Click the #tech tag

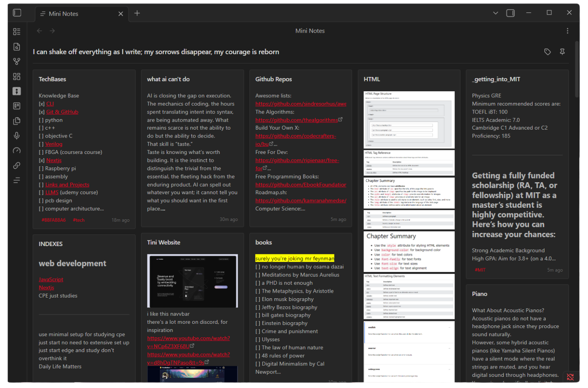point(79,220)
